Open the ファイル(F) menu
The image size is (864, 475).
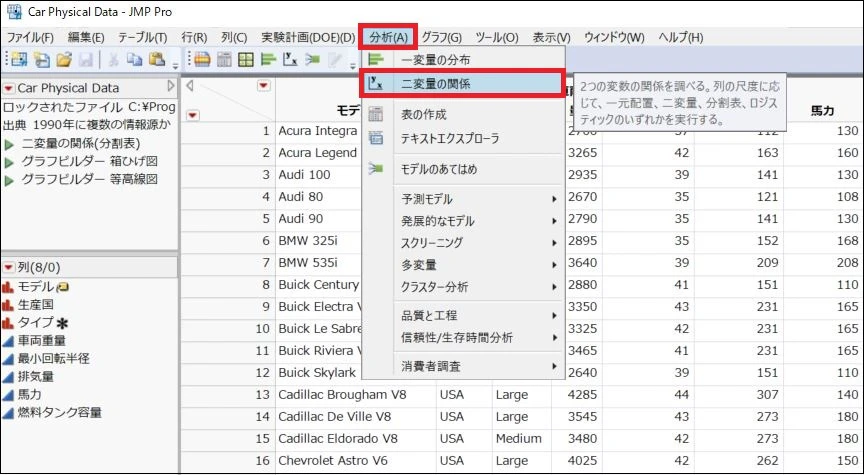(x=30, y=37)
